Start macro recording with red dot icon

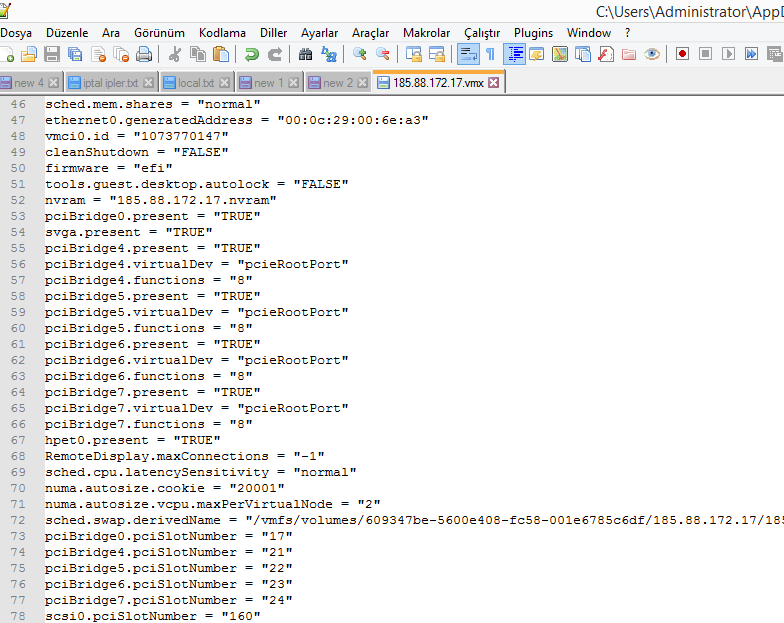tap(682, 54)
